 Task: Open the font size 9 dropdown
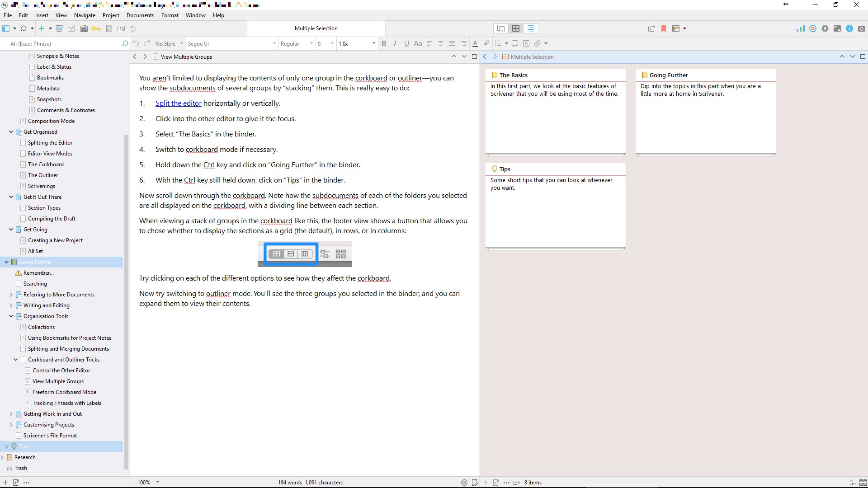click(x=325, y=43)
